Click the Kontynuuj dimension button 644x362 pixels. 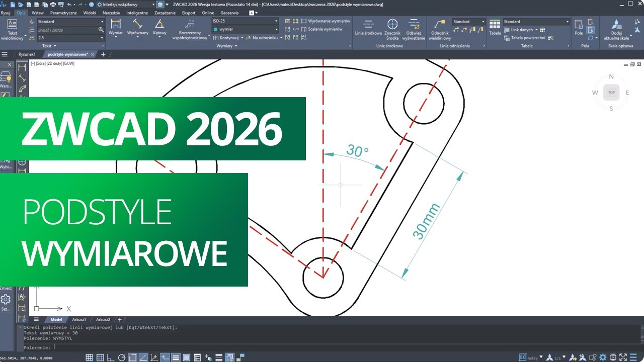coord(228,38)
